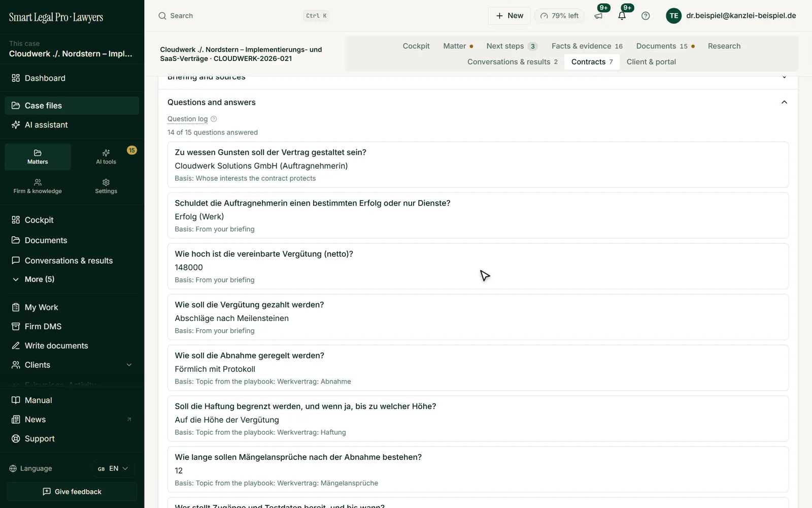The image size is (812, 508).
Task: Open Support page
Action: click(x=72, y=439)
